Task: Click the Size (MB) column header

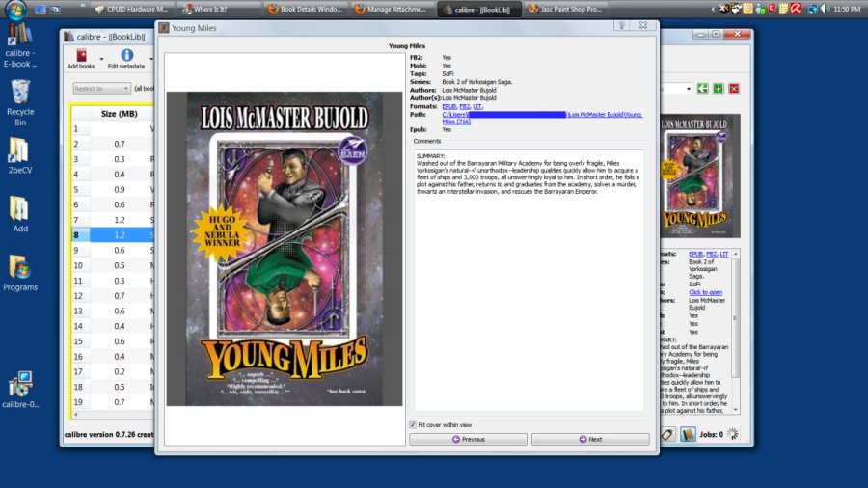Action: point(119,114)
